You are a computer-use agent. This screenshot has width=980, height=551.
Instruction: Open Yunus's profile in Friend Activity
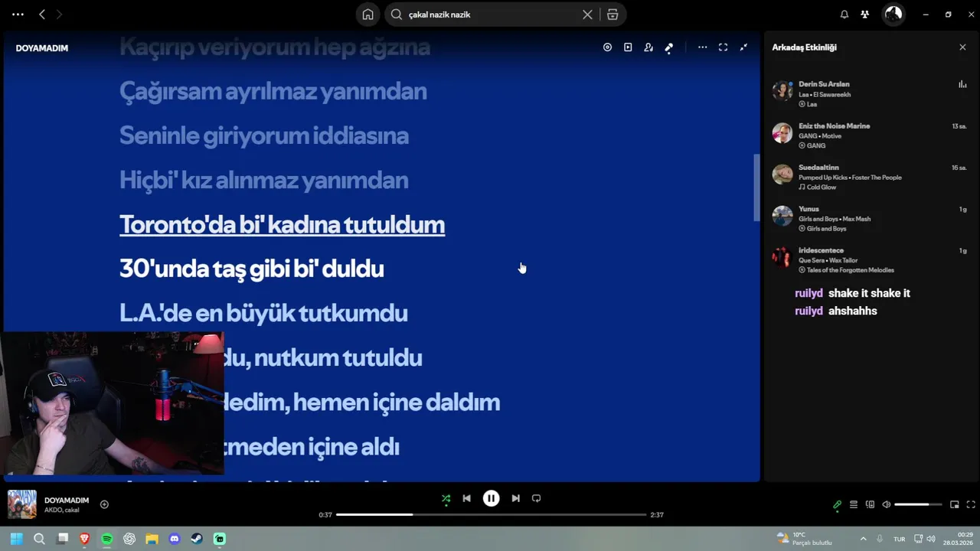(808, 208)
